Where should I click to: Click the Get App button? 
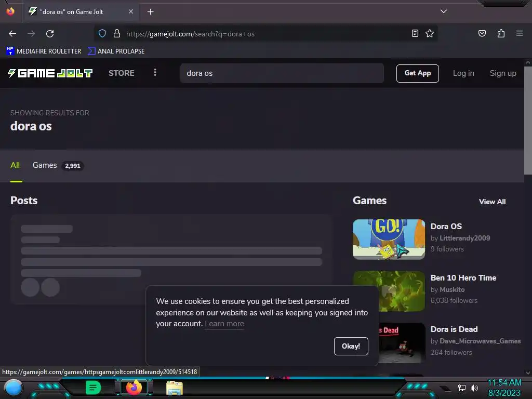tap(417, 73)
